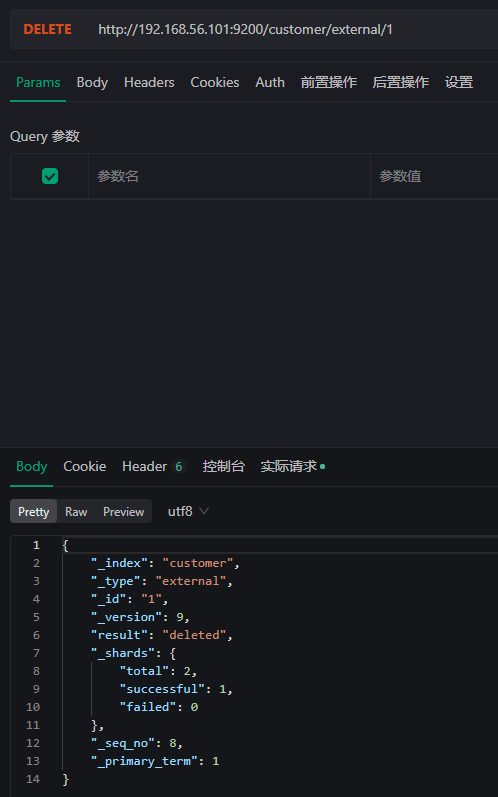498x797 pixels.
Task: Select the Raw view button
Action: 76,511
